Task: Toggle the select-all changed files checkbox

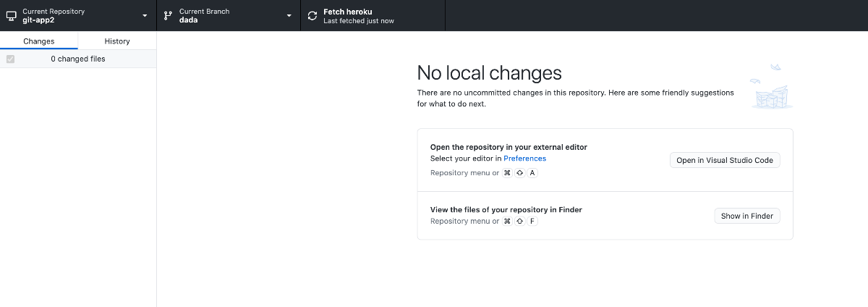Action: click(x=10, y=59)
